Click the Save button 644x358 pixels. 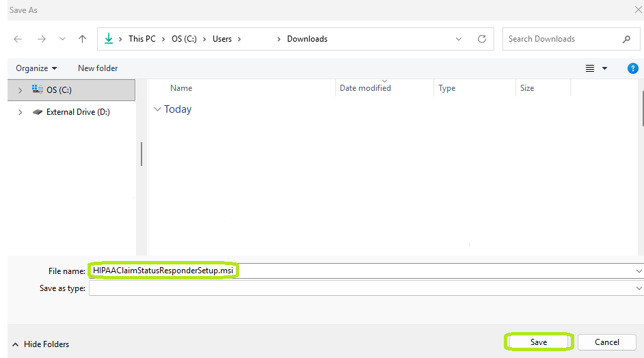[539, 342]
